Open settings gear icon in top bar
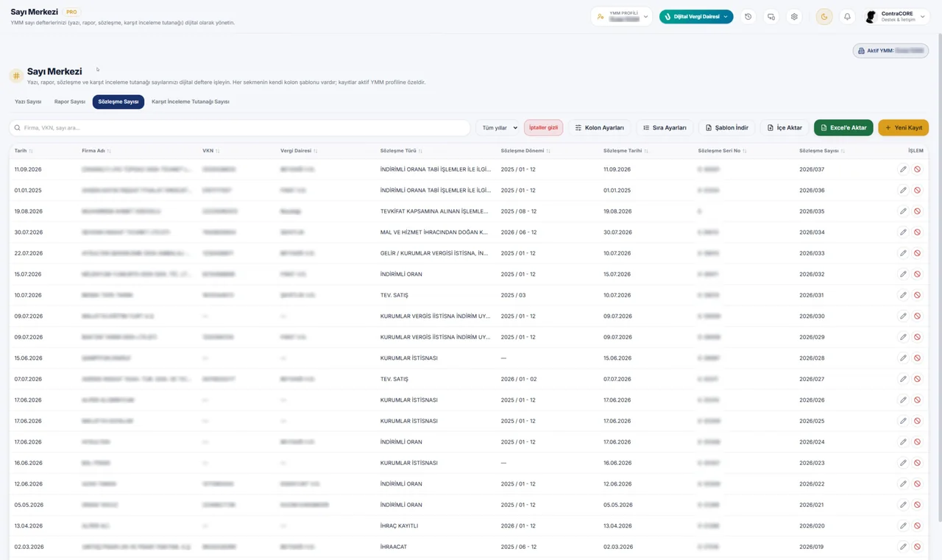The width and height of the screenshot is (942, 560). (794, 16)
